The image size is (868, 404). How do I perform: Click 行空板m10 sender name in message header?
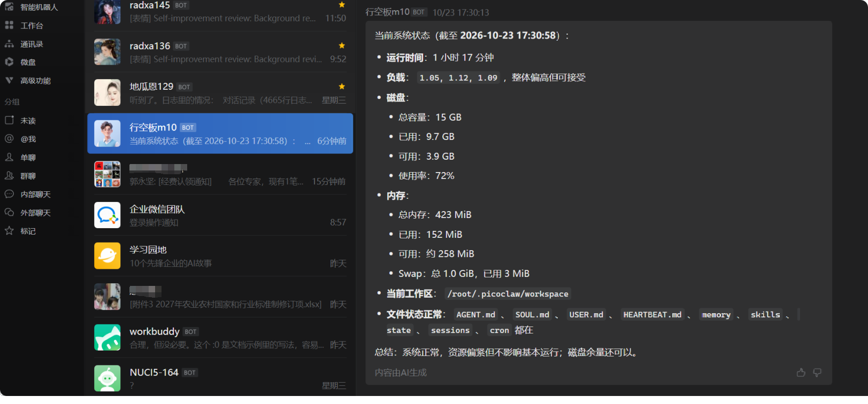click(x=387, y=12)
